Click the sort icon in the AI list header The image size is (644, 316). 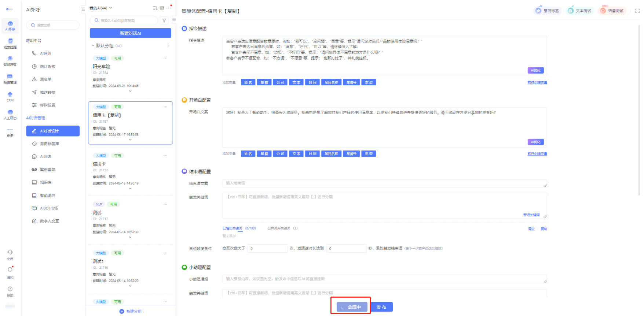click(155, 8)
